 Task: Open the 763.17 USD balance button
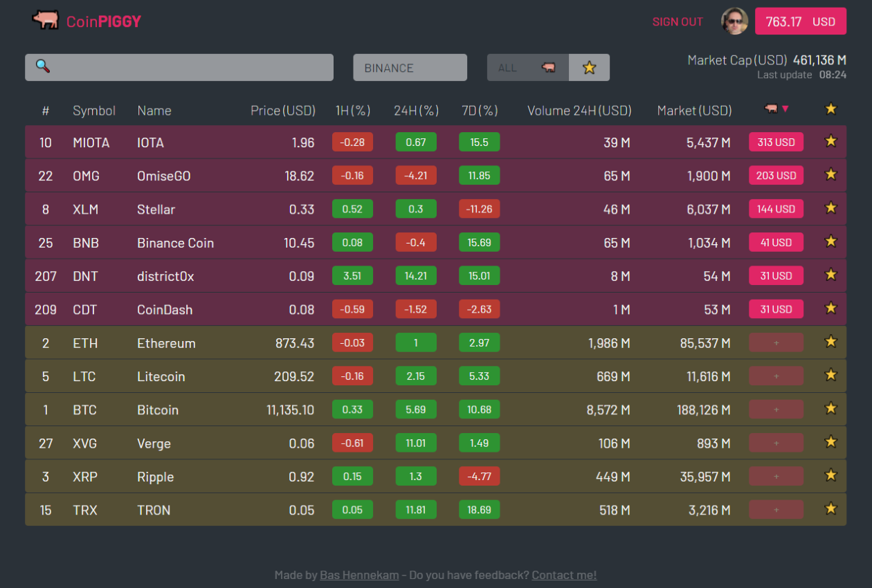(801, 21)
